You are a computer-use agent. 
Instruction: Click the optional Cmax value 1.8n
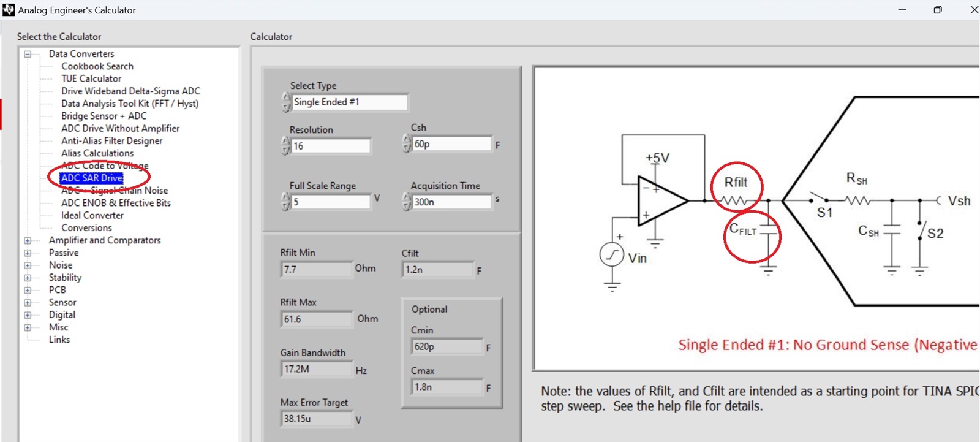pyautogui.click(x=447, y=387)
